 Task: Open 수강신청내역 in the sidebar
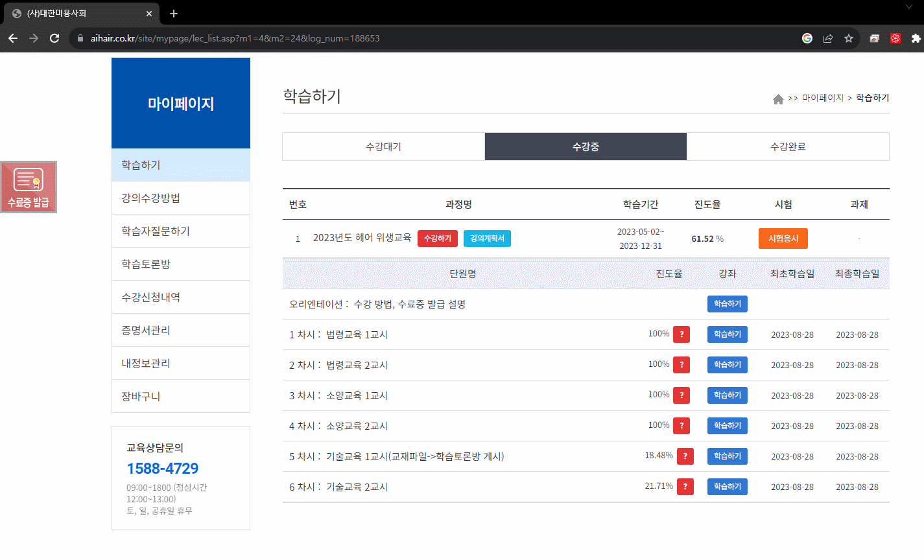click(x=181, y=297)
